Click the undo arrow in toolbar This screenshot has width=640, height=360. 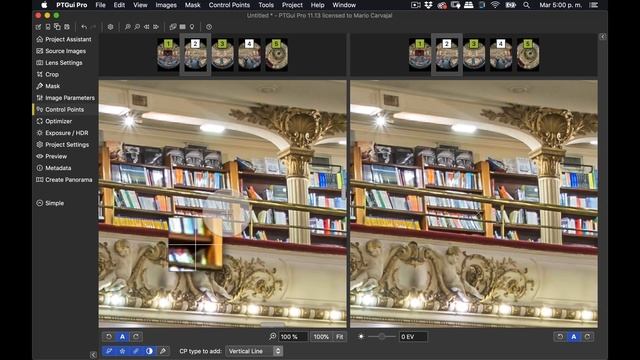[x=84, y=27]
